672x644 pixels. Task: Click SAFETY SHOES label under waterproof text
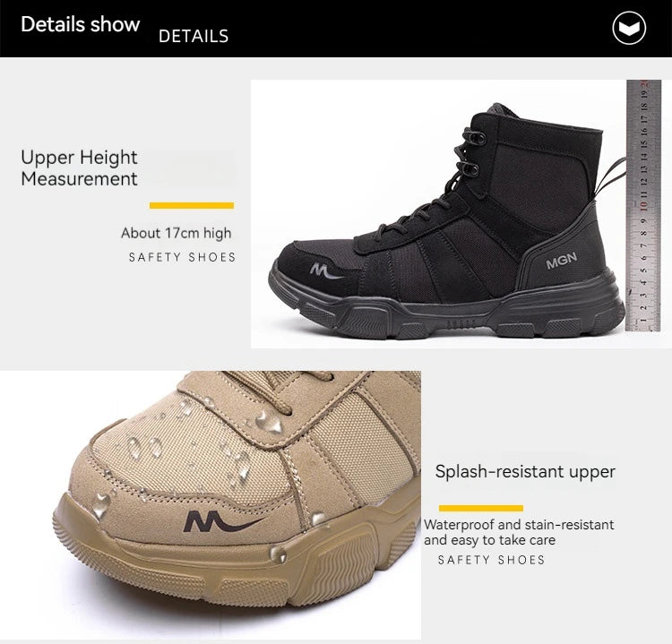pyautogui.click(x=491, y=560)
